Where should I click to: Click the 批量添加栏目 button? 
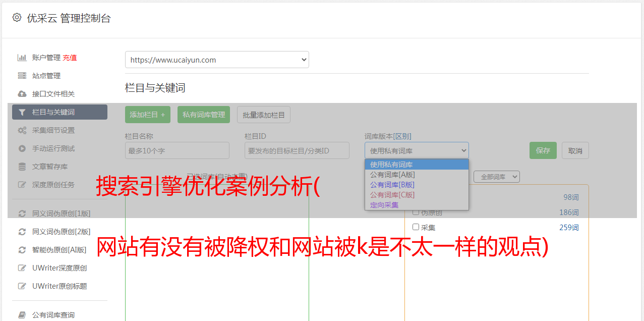point(264,115)
